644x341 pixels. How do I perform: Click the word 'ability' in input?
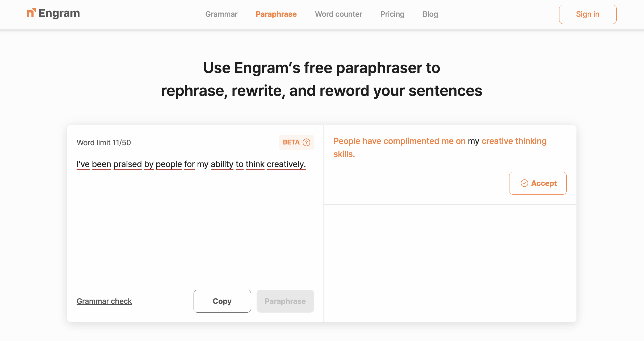pyautogui.click(x=222, y=164)
